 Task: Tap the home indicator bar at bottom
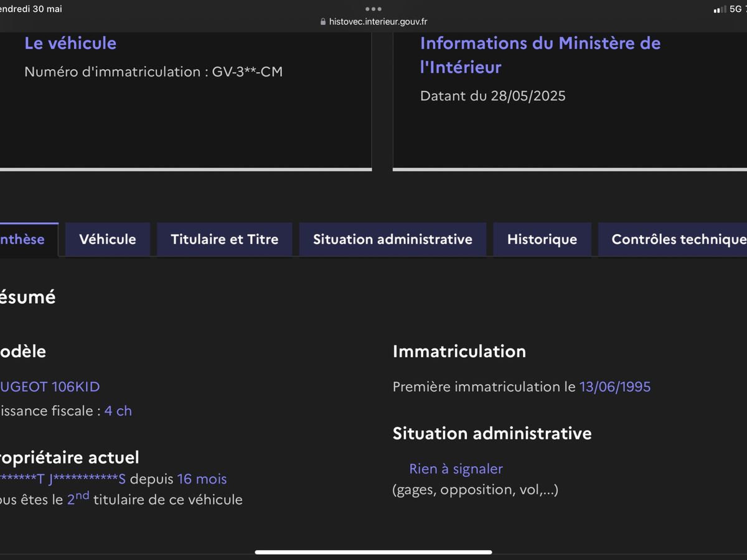click(374, 551)
